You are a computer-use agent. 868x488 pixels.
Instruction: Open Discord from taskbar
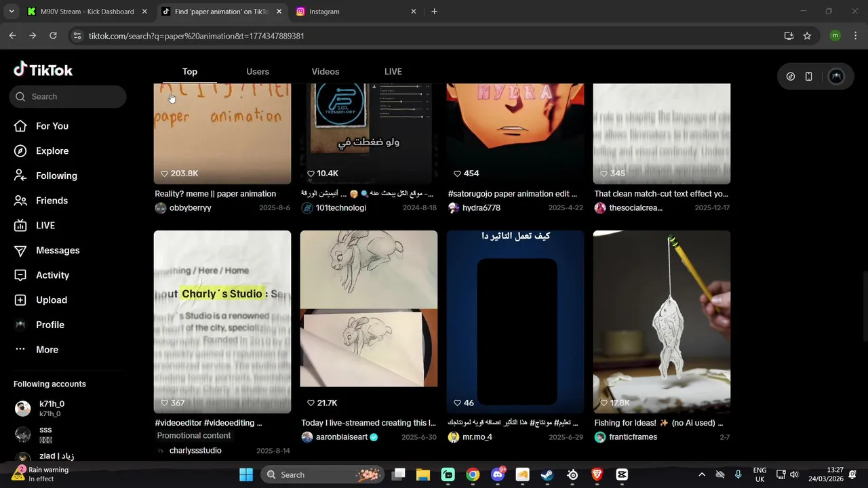[498, 474]
